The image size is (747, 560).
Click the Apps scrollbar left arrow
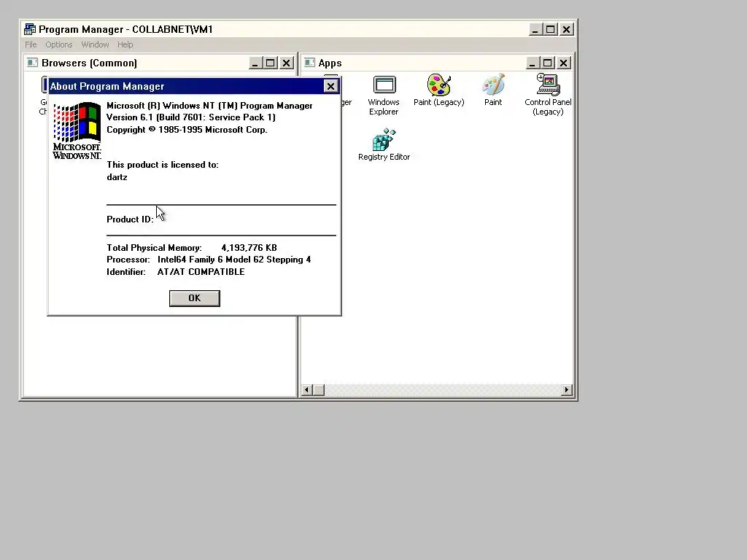(307, 390)
